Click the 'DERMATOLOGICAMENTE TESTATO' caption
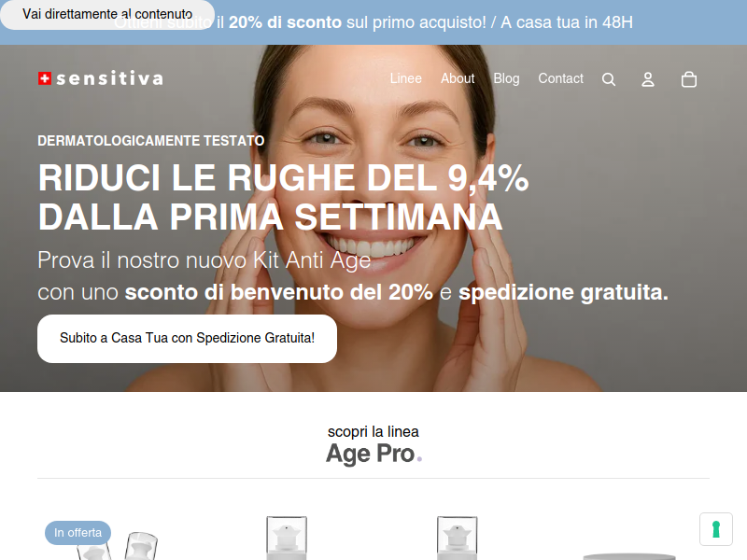The height and width of the screenshot is (560, 747). [x=151, y=141]
